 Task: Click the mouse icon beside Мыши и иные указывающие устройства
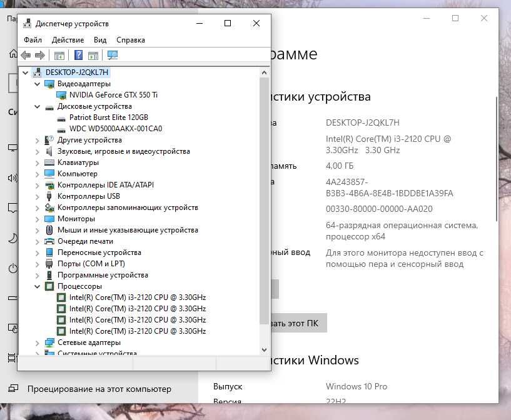pos(49,230)
